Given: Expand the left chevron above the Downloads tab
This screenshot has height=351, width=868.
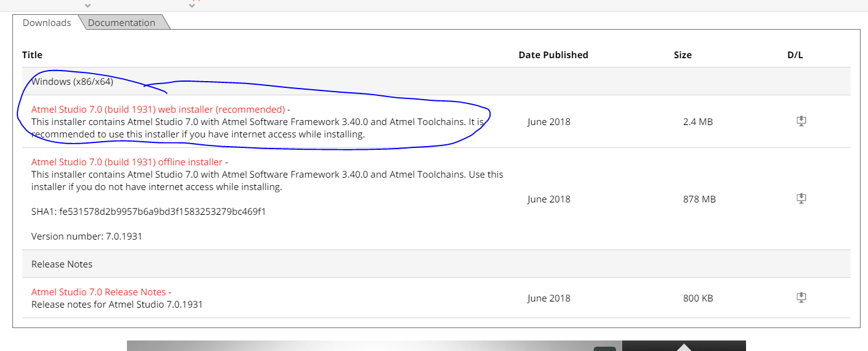Looking at the screenshot, I should tap(88, 6).
